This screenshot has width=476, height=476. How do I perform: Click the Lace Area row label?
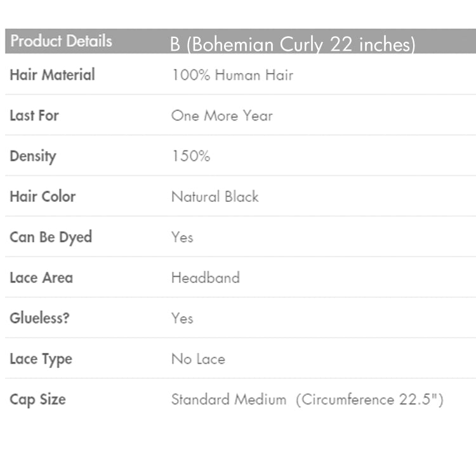point(41,278)
